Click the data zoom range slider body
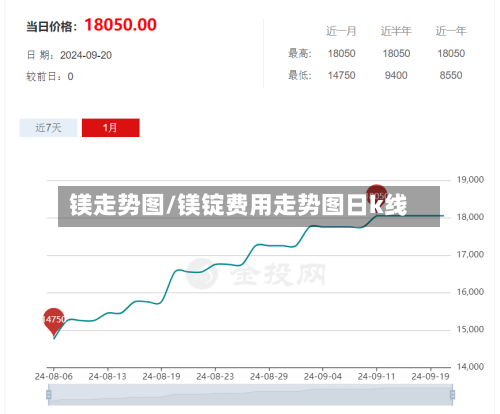The width and height of the screenshot is (500, 414). (251, 395)
